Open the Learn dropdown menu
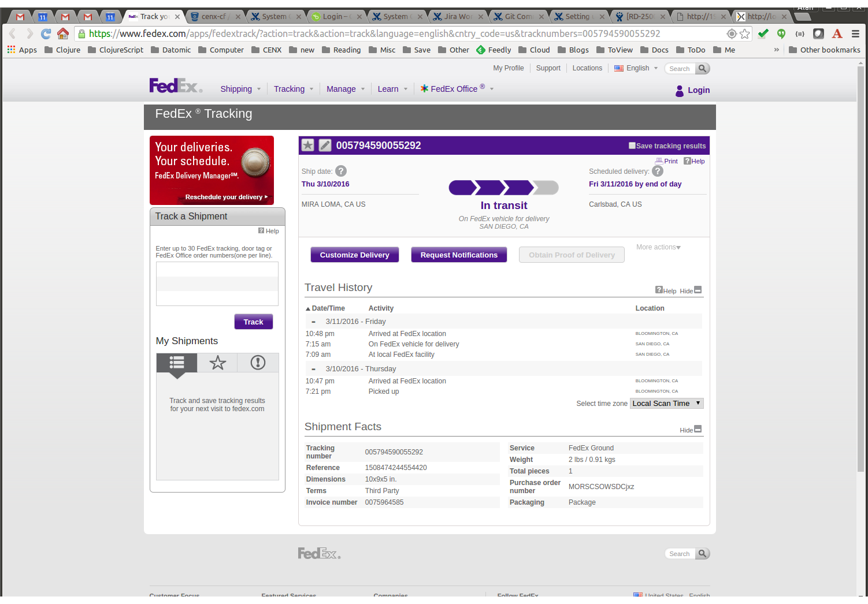This screenshot has height=604, width=868. click(x=392, y=89)
